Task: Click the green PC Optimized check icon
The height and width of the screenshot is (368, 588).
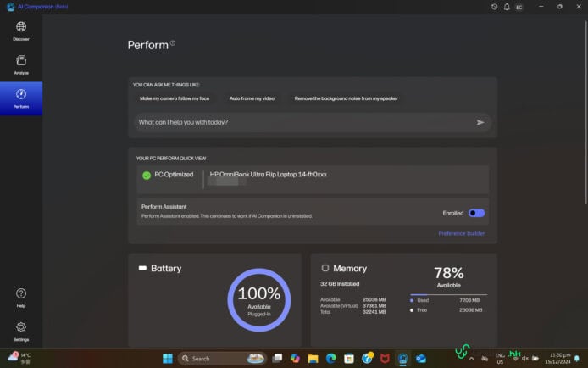Action: click(147, 176)
